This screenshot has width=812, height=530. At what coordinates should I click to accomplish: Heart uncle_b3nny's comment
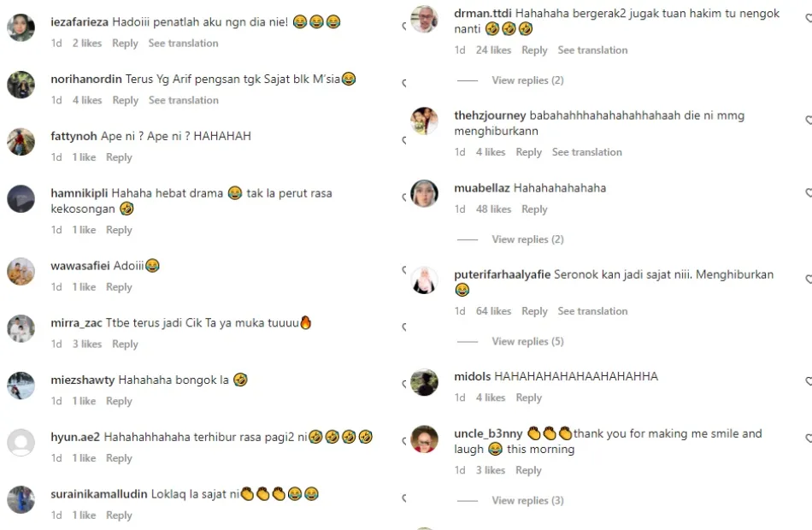coord(809,439)
